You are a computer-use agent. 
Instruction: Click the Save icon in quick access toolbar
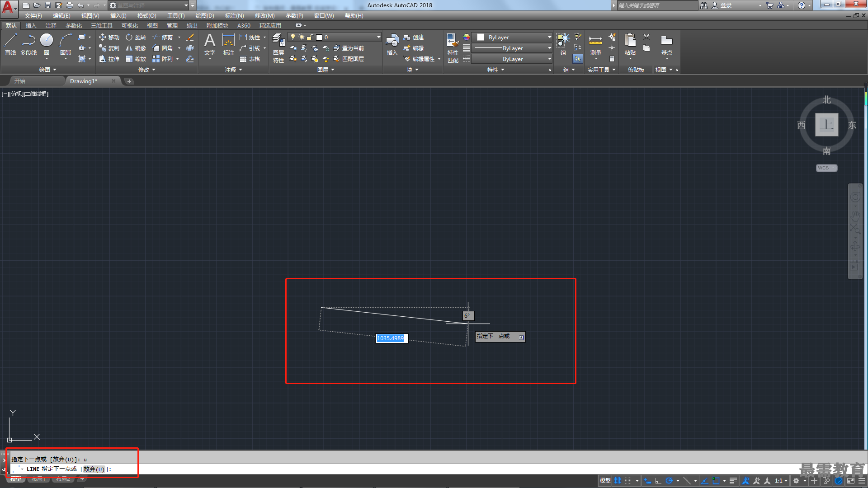tap(48, 5)
